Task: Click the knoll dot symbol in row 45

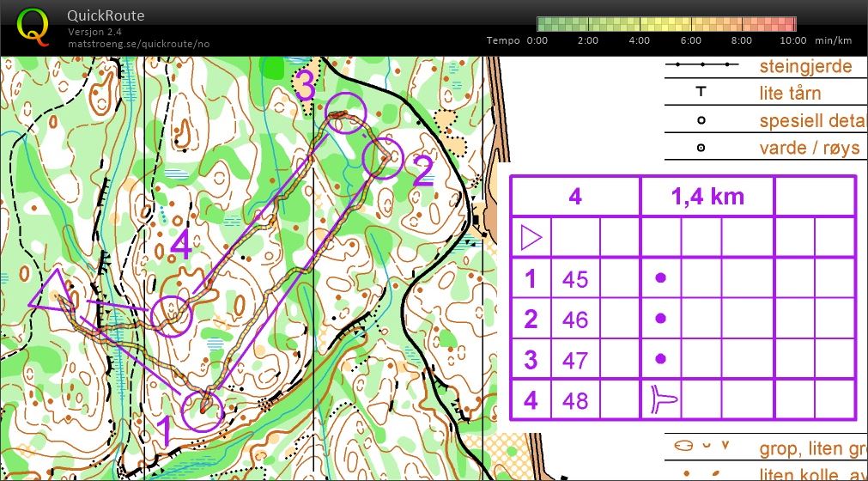Action: click(x=660, y=277)
